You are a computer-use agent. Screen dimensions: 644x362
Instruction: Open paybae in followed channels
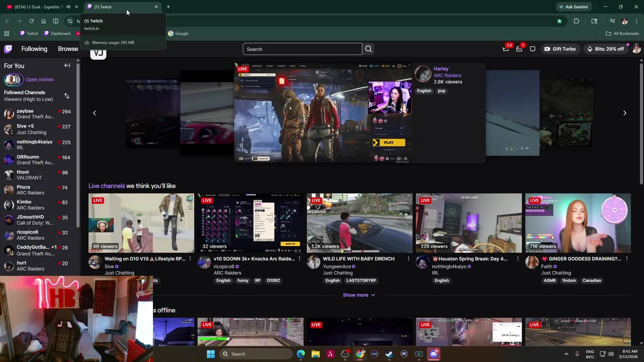(38, 114)
